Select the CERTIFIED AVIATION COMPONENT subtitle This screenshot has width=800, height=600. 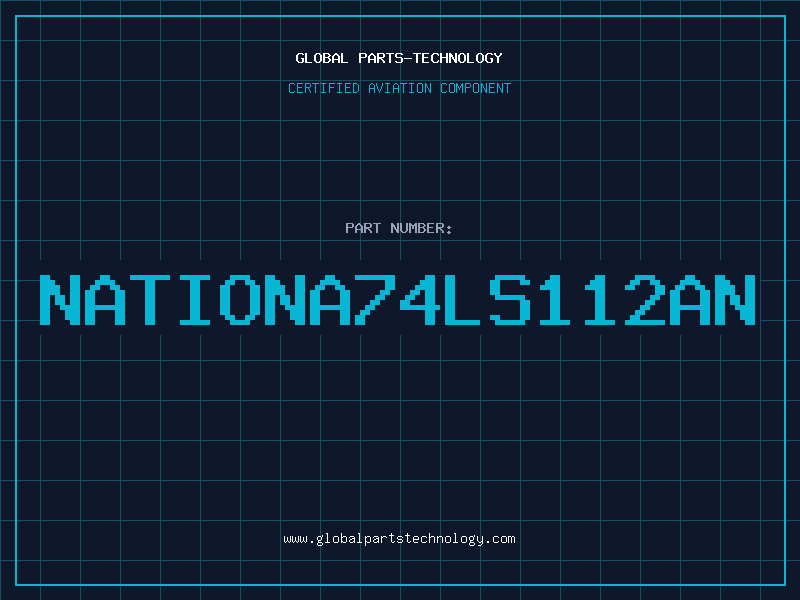point(399,88)
